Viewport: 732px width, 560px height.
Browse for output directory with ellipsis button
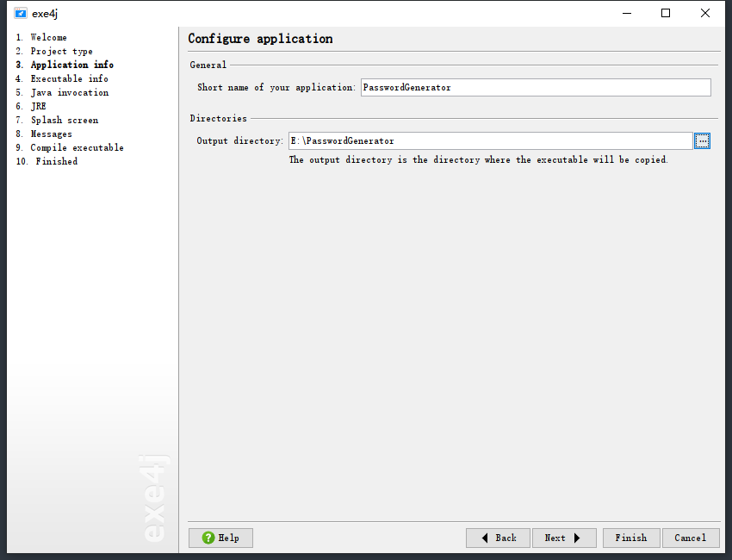(x=702, y=141)
